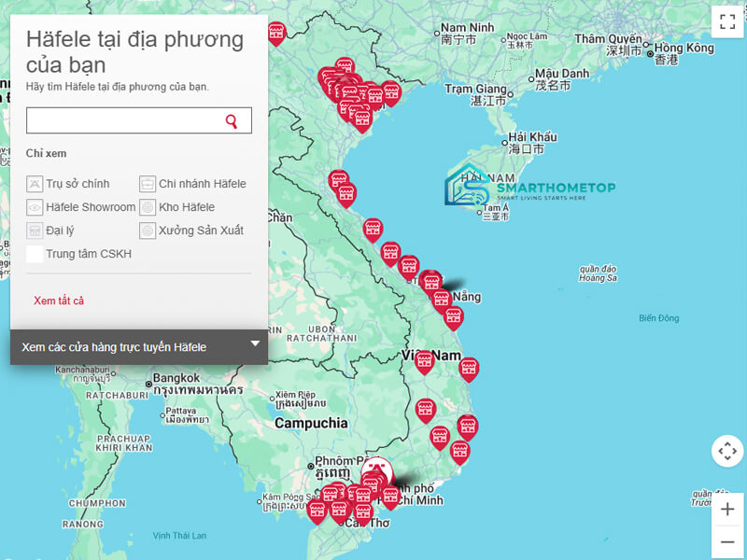Select store marker left of Việt Nam label
Screen dimensions: 747x560
coord(424,362)
